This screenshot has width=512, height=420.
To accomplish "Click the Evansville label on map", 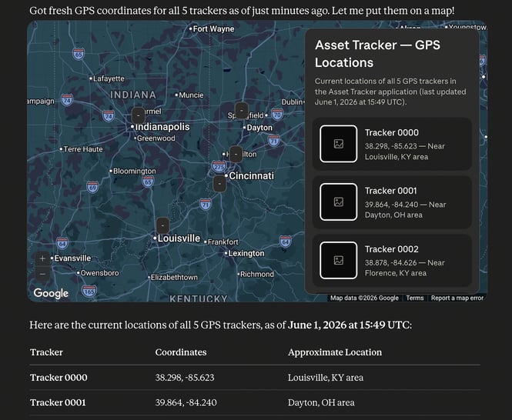I will tap(72, 258).
